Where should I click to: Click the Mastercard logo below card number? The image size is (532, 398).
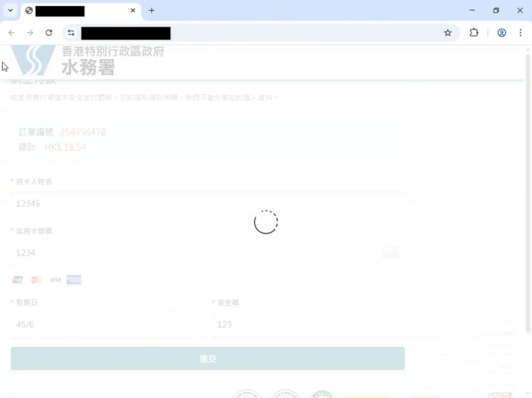tap(36, 280)
